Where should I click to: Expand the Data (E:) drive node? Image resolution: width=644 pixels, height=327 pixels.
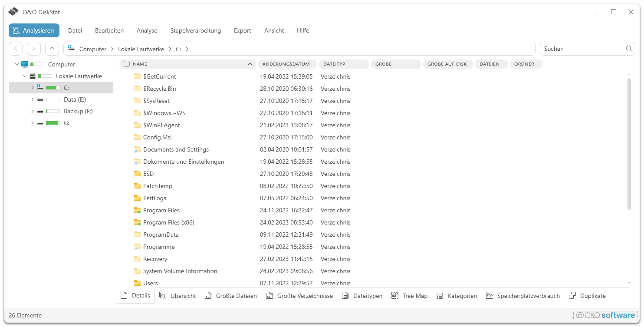point(33,99)
